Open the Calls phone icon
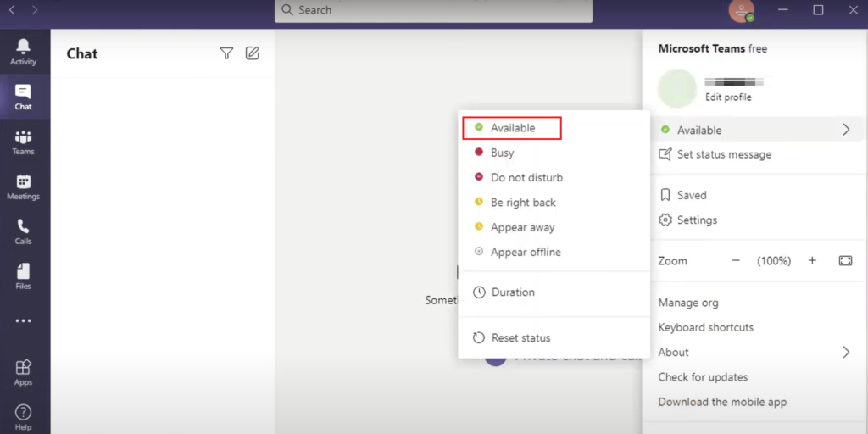The height and width of the screenshot is (434, 868). [x=23, y=226]
